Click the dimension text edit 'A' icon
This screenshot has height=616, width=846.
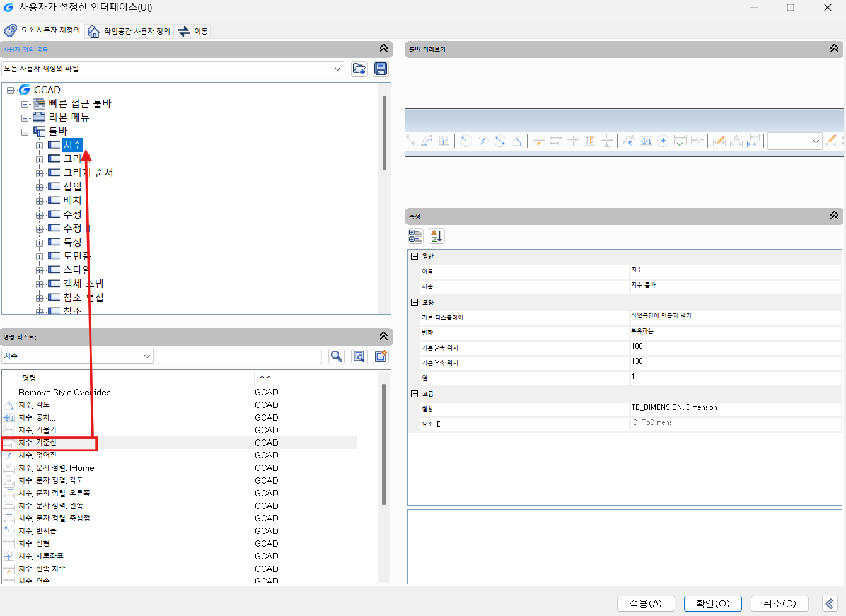[736, 141]
